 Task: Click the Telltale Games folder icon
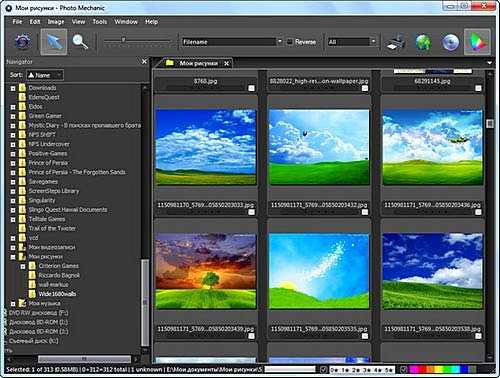[22, 219]
